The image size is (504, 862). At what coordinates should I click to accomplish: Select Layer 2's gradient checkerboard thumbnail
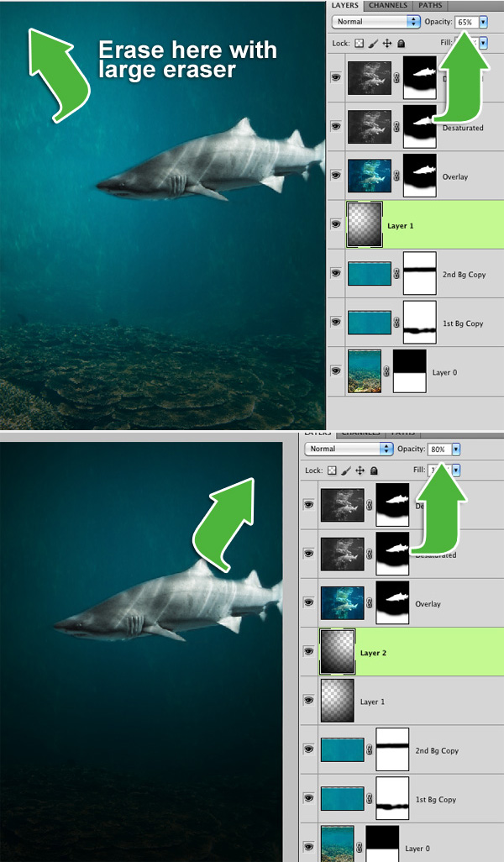338,652
